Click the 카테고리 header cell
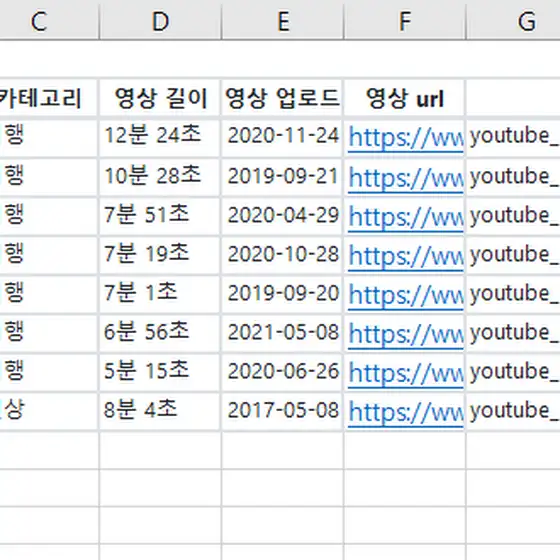Screen dimensions: 560x560 [x=49, y=98]
